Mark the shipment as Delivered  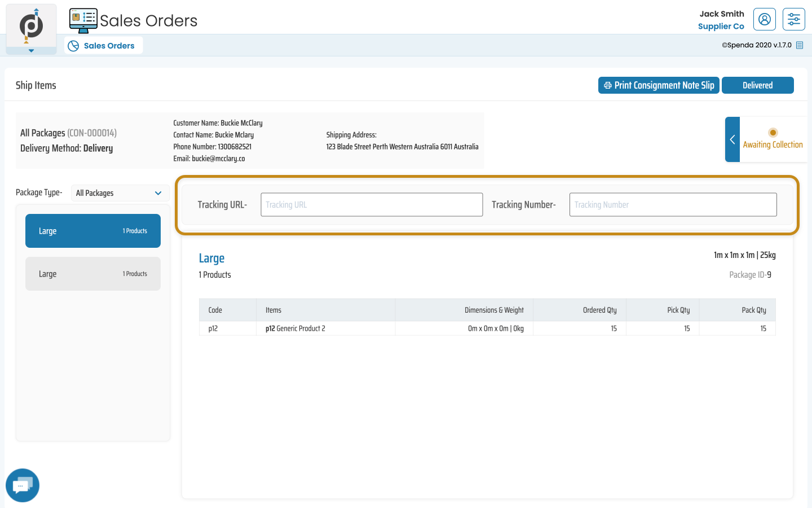(758, 85)
